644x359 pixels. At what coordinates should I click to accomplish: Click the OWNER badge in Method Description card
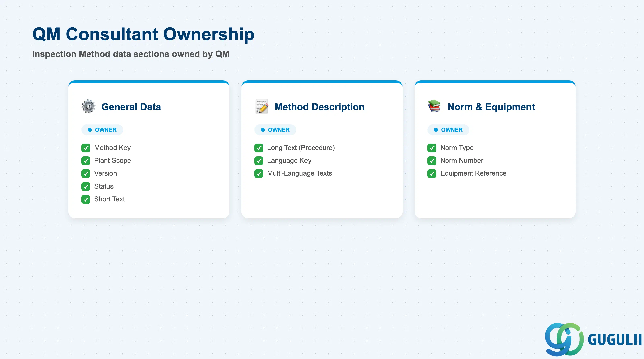click(x=275, y=130)
